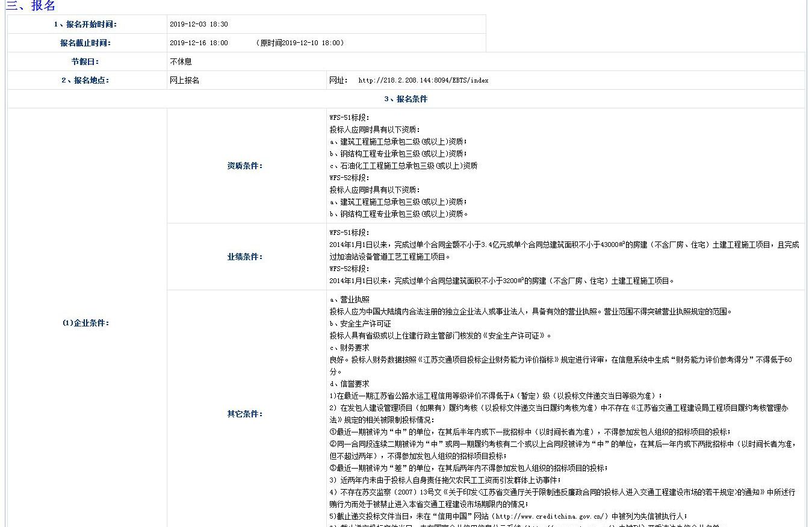Click the 'b、安全生产许可证' line
The image size is (812, 527).
[360, 323]
